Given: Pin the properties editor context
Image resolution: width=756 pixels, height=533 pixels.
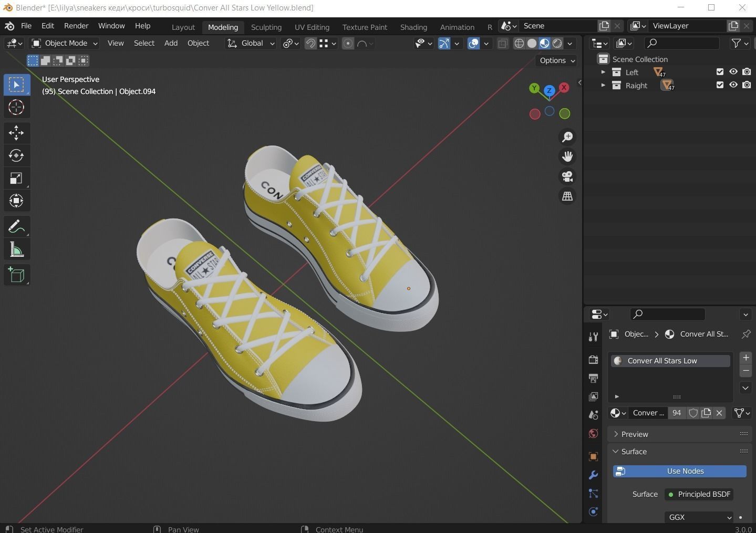Looking at the screenshot, I should click(745, 334).
